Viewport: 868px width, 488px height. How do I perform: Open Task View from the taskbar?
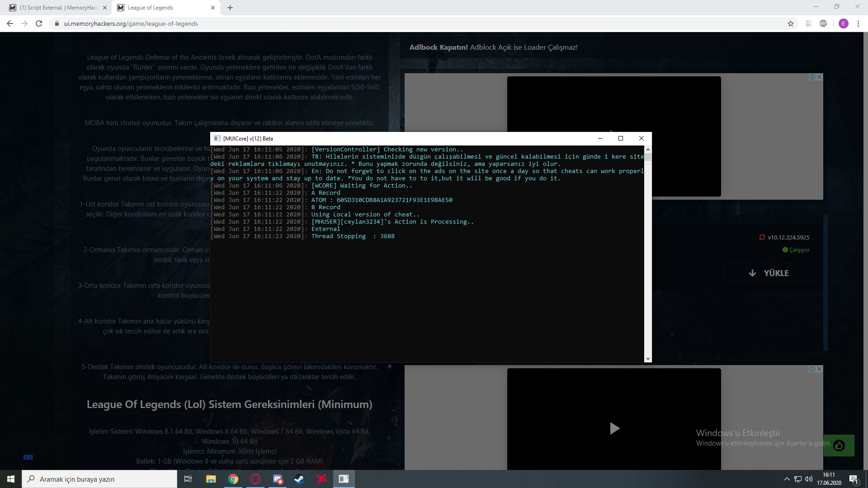pyautogui.click(x=188, y=479)
